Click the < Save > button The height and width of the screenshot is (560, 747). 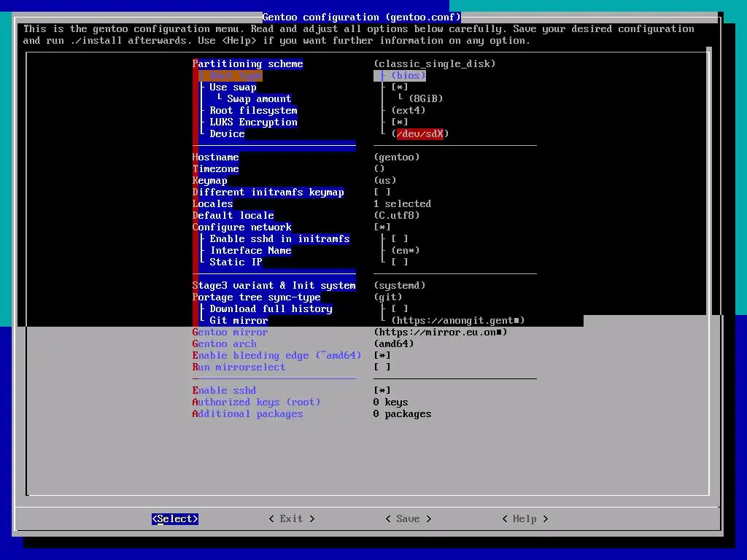(x=409, y=518)
